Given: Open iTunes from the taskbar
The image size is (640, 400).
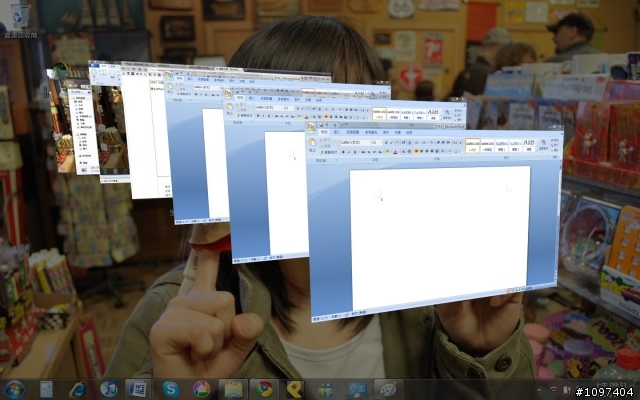Looking at the screenshot, I should 109,389.
